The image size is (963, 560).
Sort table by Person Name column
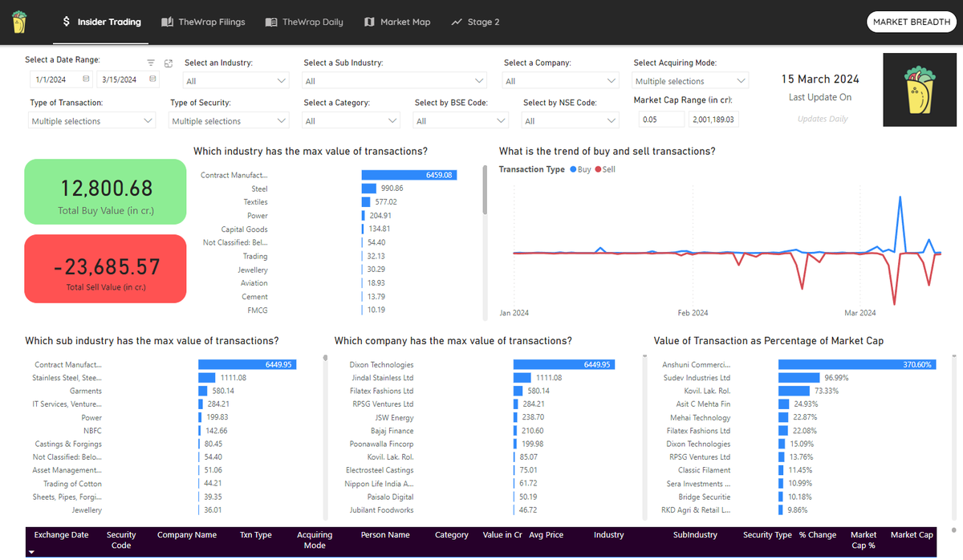point(385,535)
